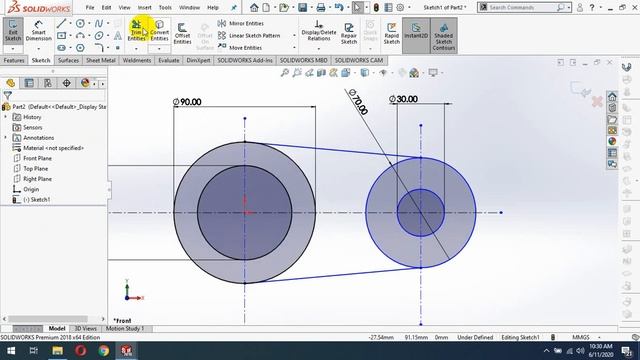Open the 3D Views tab
The width and height of the screenshot is (640, 360).
tap(85, 329)
